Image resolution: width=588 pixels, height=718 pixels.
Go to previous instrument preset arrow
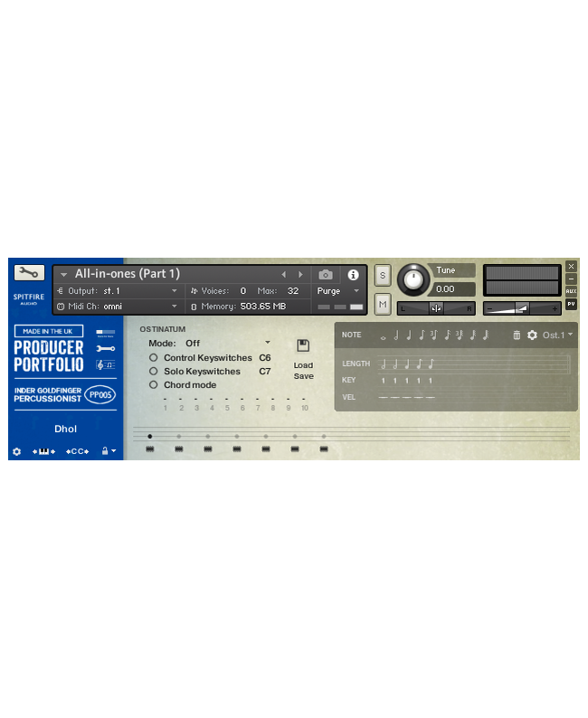pyautogui.click(x=283, y=274)
